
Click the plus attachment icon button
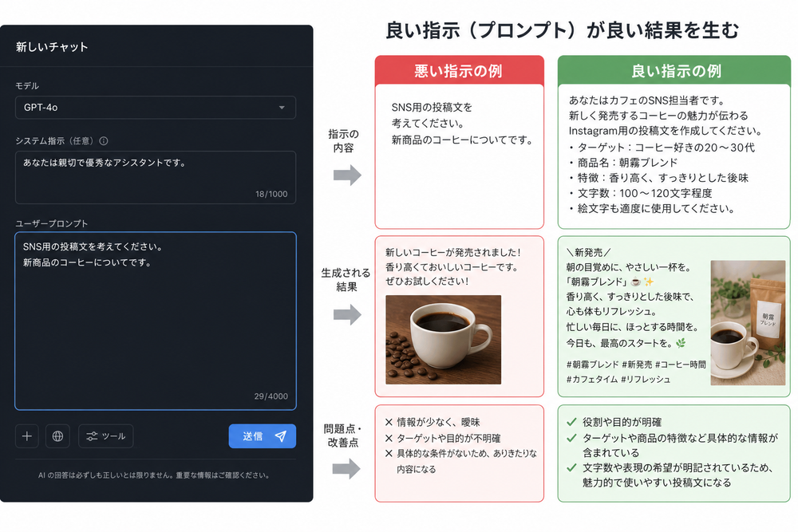tap(27, 436)
